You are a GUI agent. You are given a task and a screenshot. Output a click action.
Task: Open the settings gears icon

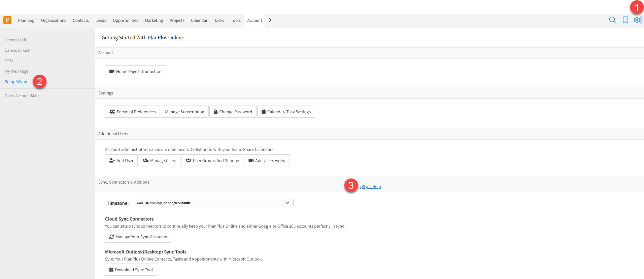point(638,20)
